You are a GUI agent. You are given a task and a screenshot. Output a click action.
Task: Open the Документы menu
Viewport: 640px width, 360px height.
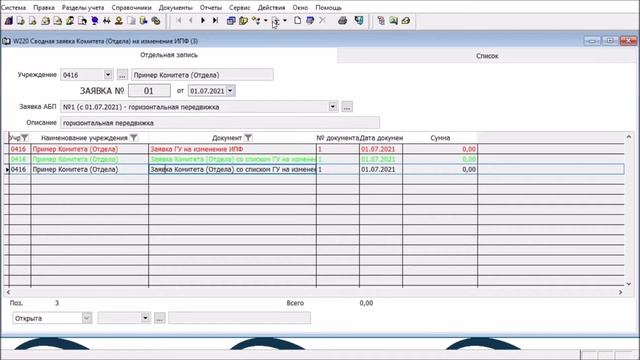click(x=176, y=7)
